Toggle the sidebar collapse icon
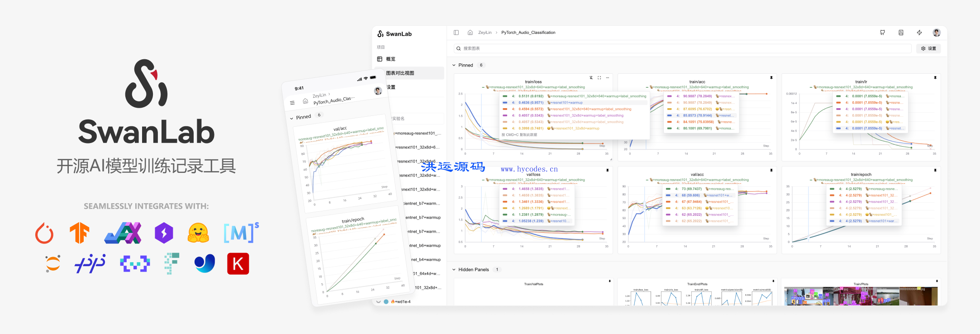The width and height of the screenshot is (980, 334). [x=456, y=33]
